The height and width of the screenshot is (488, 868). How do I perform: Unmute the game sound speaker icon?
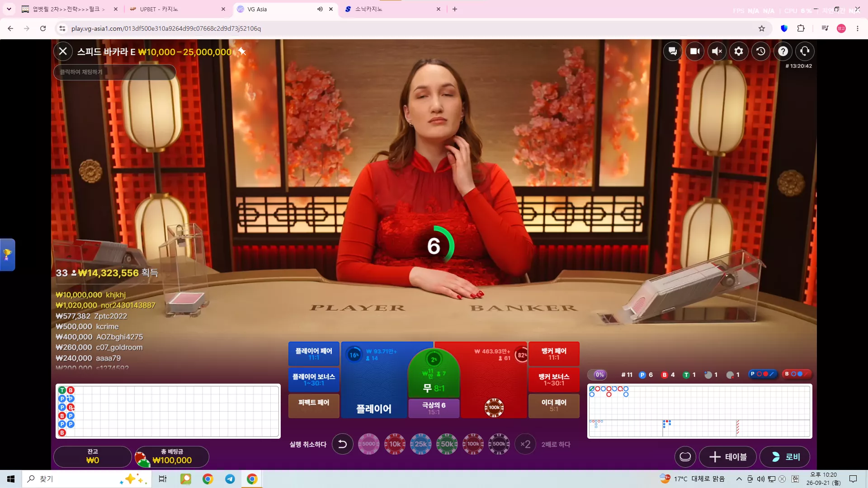pyautogui.click(x=717, y=52)
